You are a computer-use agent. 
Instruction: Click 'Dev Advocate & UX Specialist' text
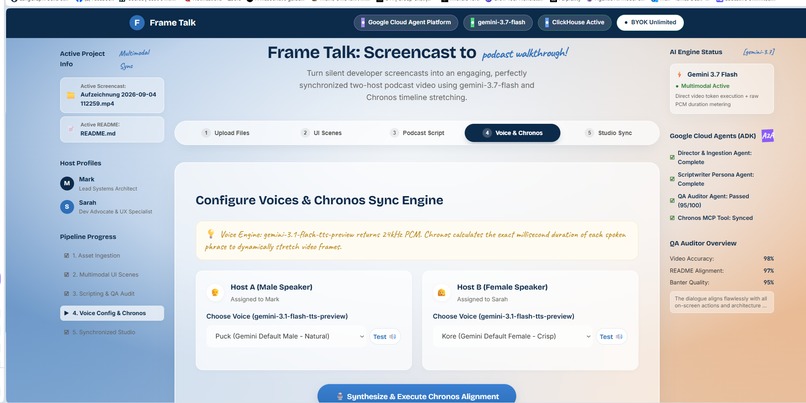(116, 212)
